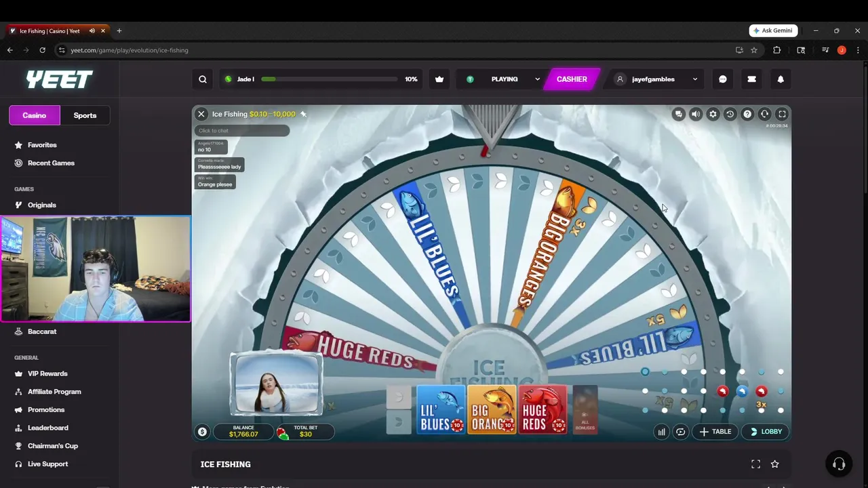
Task: Toggle game fullscreen icon
Action: (782, 115)
